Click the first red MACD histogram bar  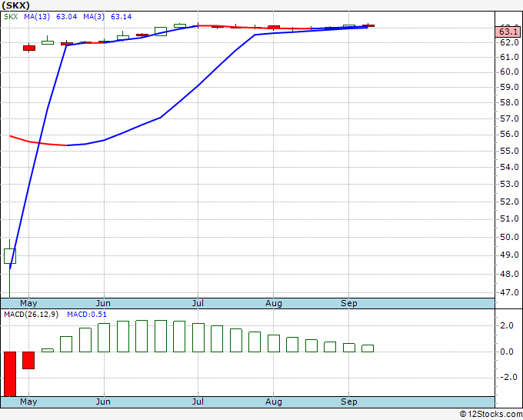click(10, 373)
